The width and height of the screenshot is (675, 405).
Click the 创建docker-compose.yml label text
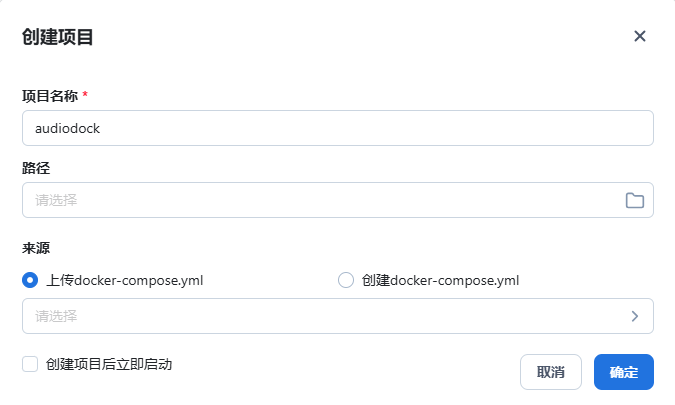(x=441, y=280)
